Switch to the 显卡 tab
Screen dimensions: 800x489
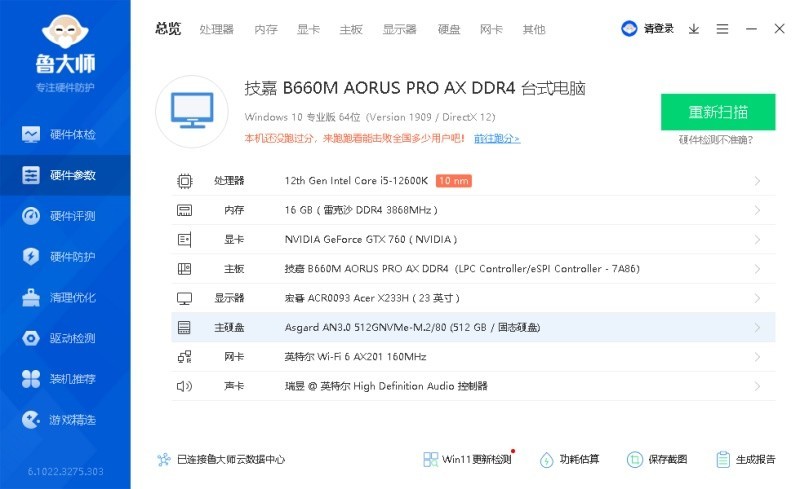click(x=308, y=30)
